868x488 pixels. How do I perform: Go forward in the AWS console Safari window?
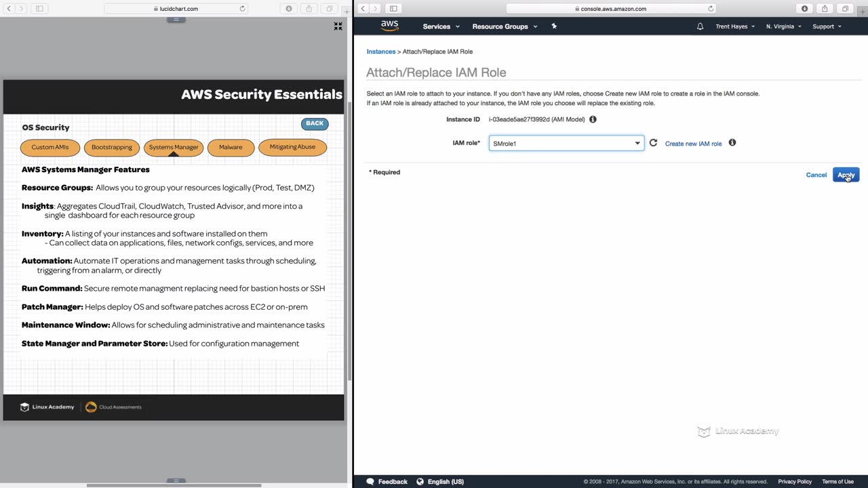point(376,9)
